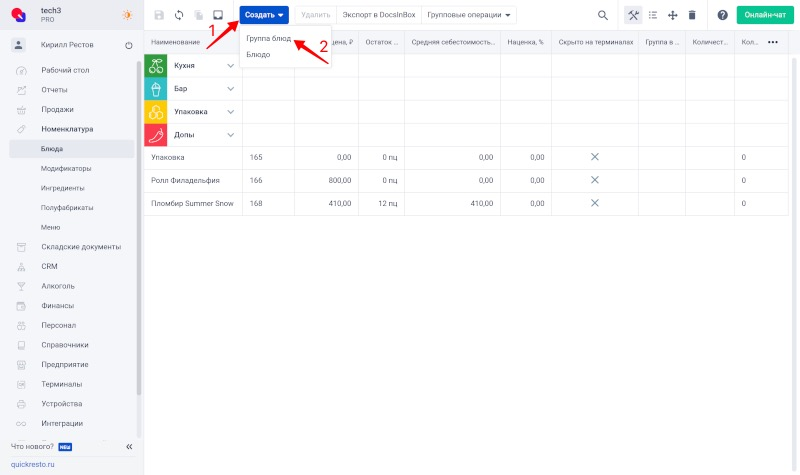
Task: Select Группа блюд menu entry
Action: point(268,38)
